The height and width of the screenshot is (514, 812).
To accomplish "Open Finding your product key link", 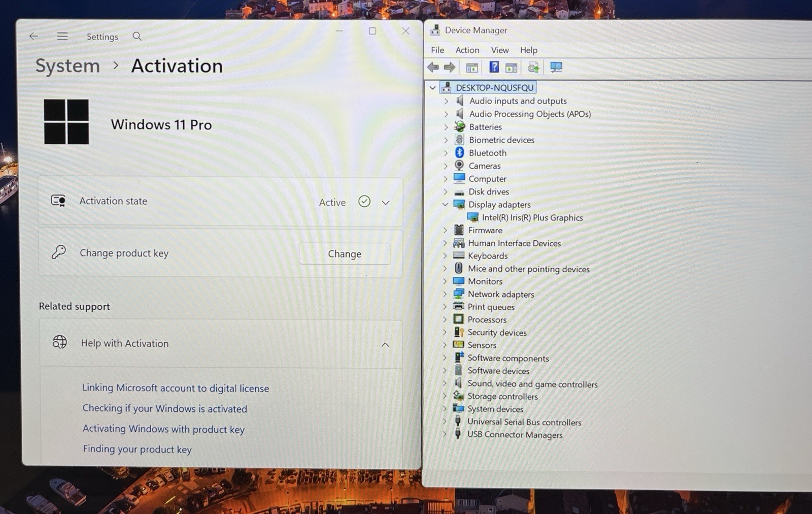I will 138,449.
